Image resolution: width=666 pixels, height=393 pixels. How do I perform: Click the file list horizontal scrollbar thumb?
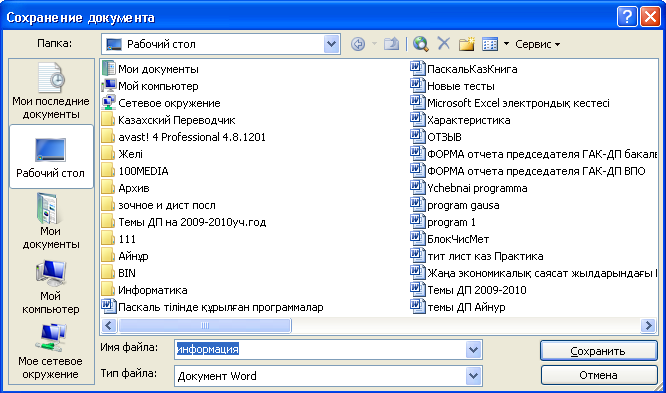205,325
